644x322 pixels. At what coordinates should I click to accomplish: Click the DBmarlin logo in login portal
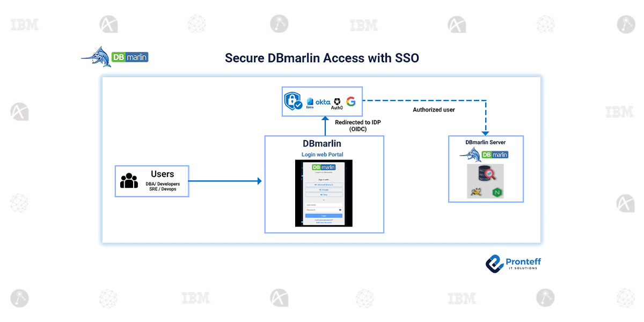(324, 167)
